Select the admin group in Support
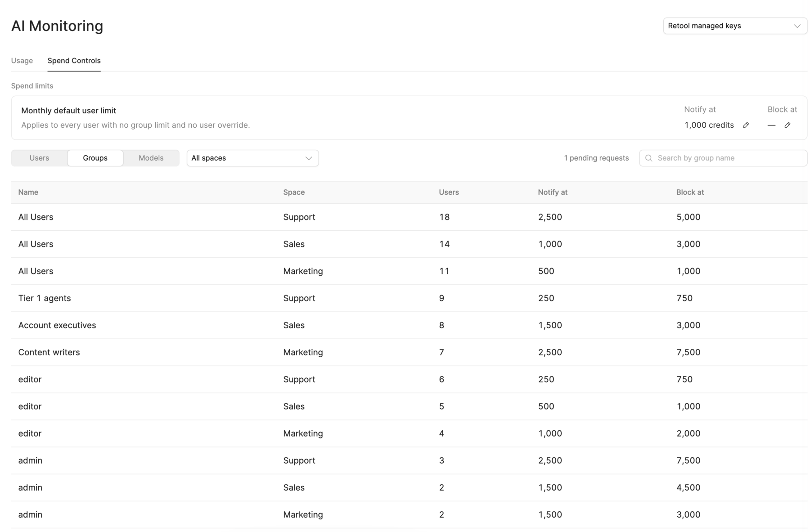The image size is (810, 532). [x=30, y=460]
